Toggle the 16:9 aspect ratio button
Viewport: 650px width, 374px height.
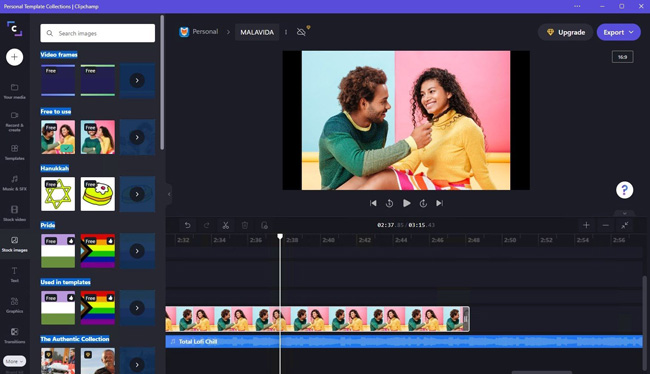(622, 57)
